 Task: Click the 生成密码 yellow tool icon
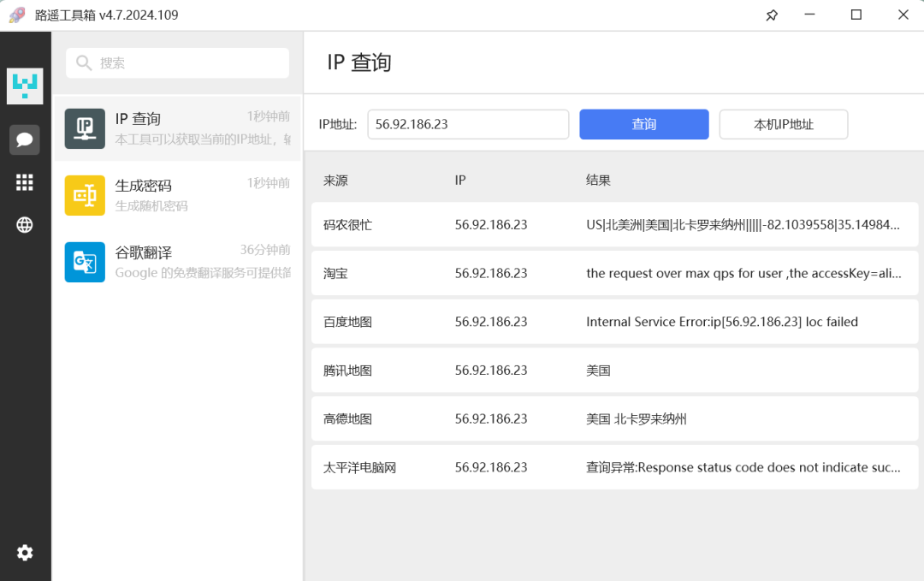click(x=85, y=195)
